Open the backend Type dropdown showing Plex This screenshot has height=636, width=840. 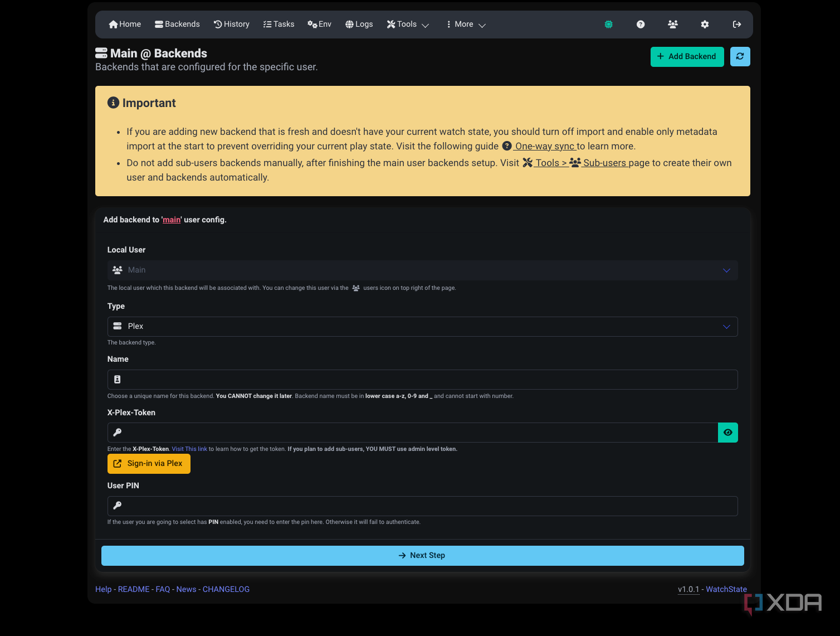click(422, 327)
